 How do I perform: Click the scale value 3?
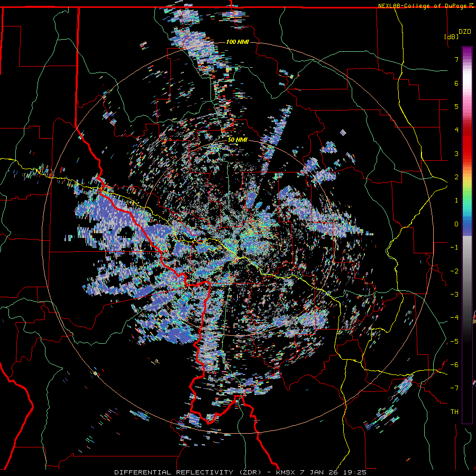[456, 153]
